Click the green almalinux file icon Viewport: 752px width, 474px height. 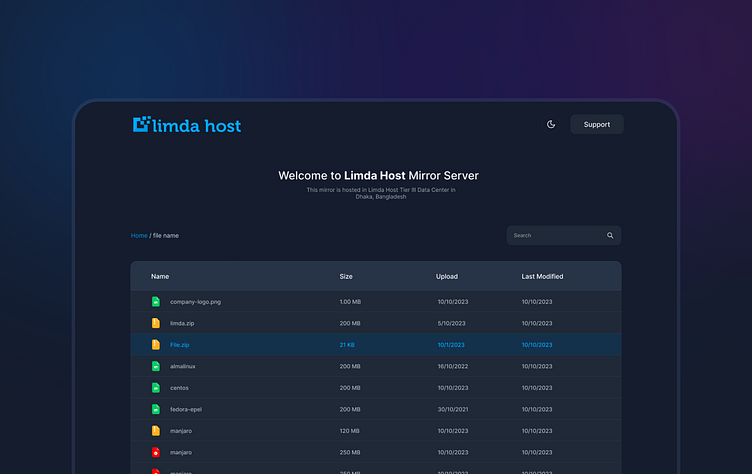pos(156,367)
